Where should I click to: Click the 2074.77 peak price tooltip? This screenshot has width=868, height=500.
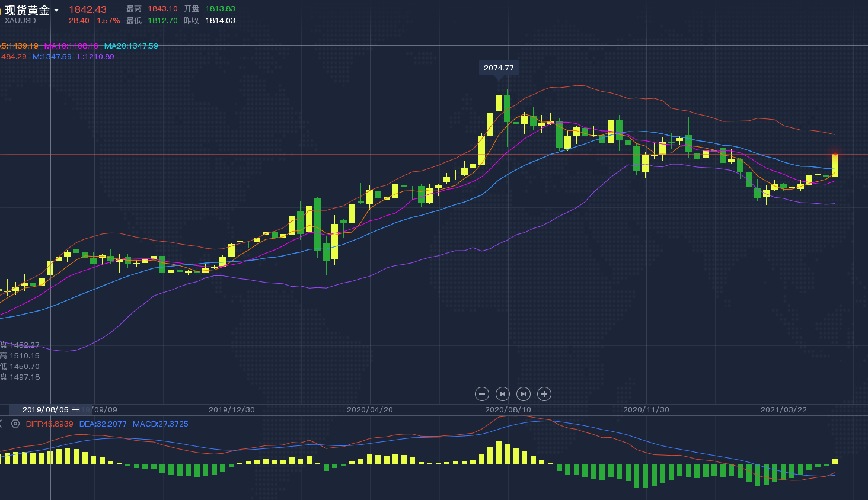tap(499, 68)
